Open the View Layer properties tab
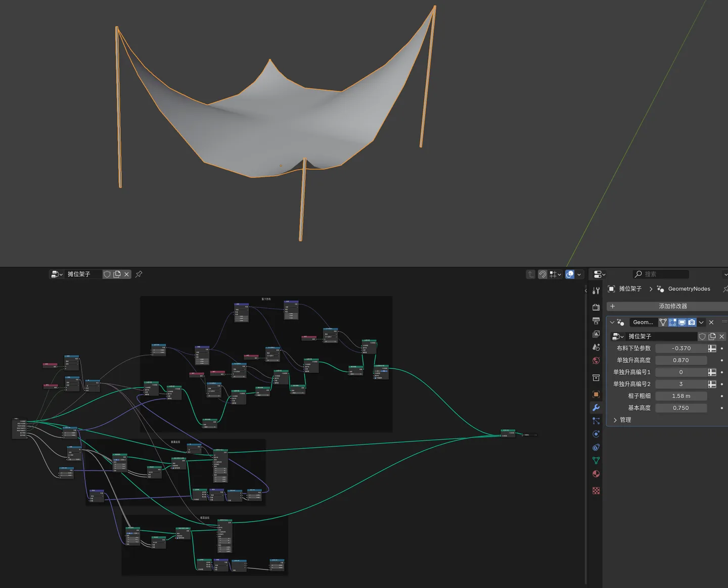Image resolution: width=728 pixels, height=588 pixels. [596, 334]
